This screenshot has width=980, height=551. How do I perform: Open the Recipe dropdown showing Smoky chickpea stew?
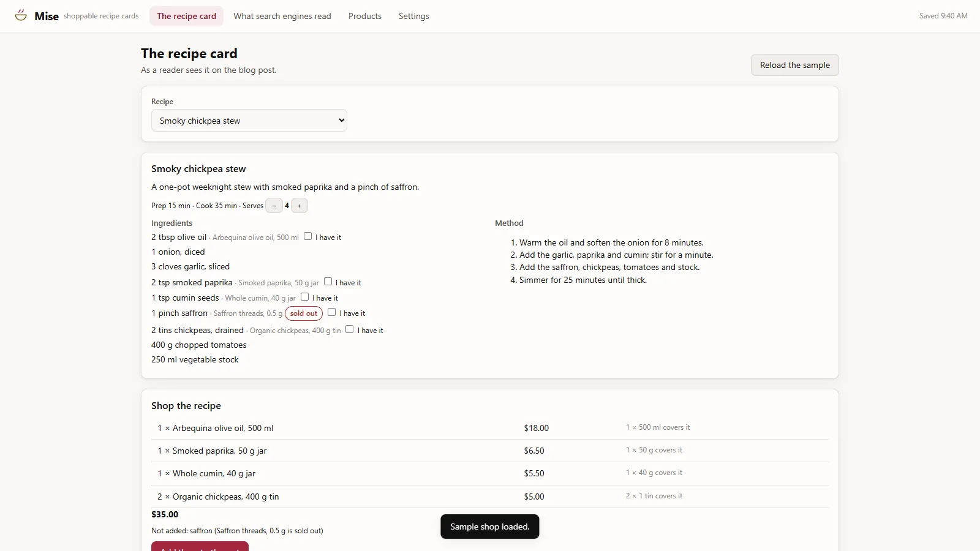tap(249, 121)
